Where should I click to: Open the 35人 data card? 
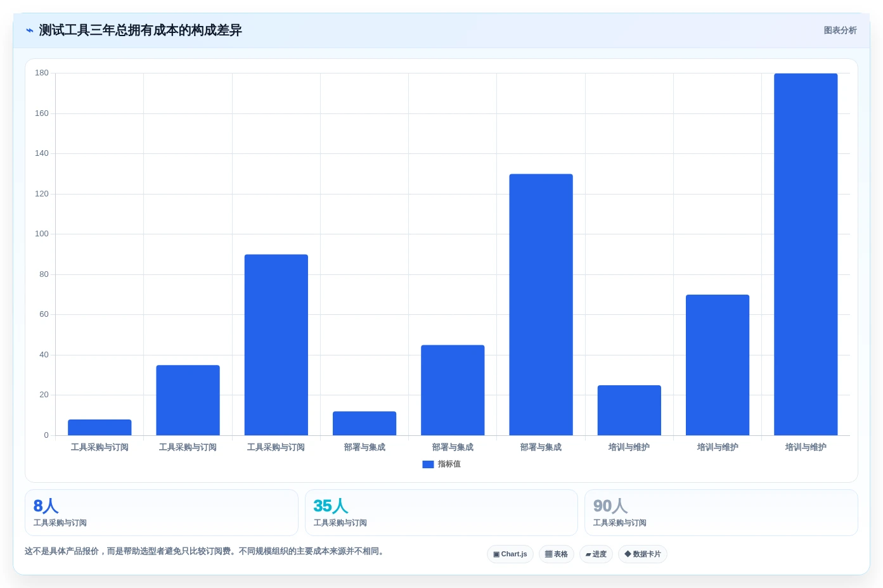click(441, 513)
